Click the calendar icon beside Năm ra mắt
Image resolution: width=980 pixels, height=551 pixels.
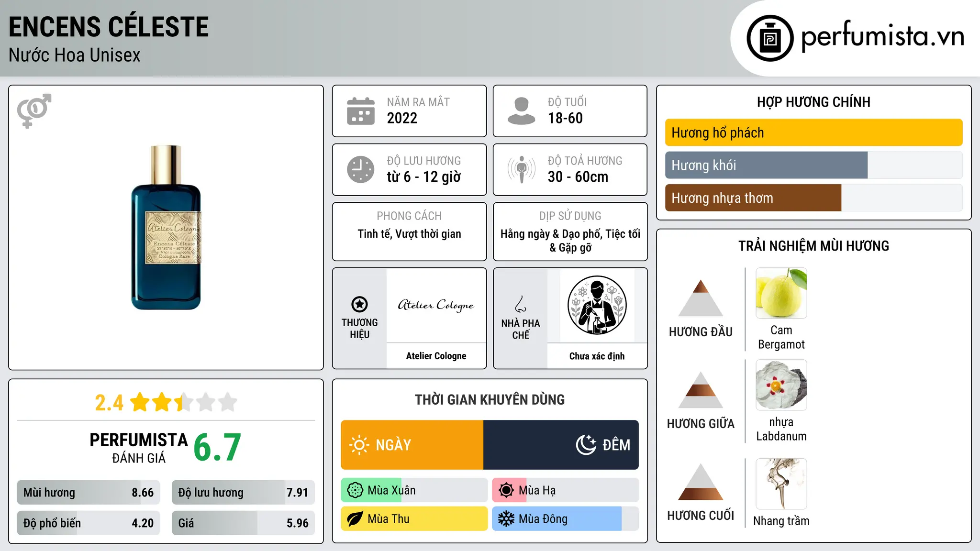[361, 111]
